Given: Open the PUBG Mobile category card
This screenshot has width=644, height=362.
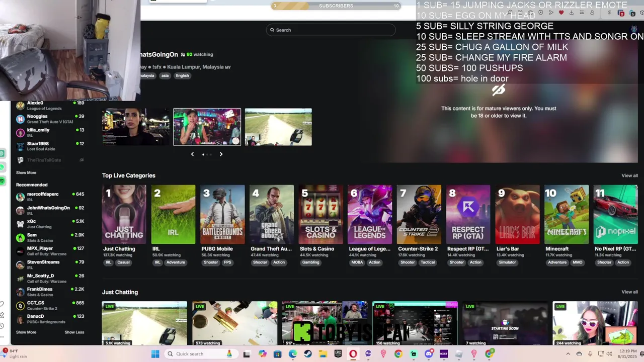Looking at the screenshot, I should click(x=222, y=215).
